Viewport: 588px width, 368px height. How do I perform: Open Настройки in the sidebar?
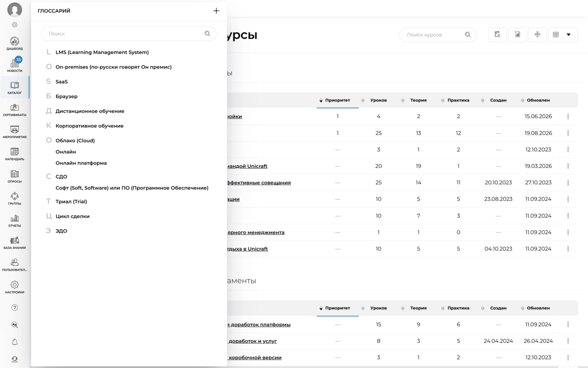pyautogui.click(x=14, y=287)
